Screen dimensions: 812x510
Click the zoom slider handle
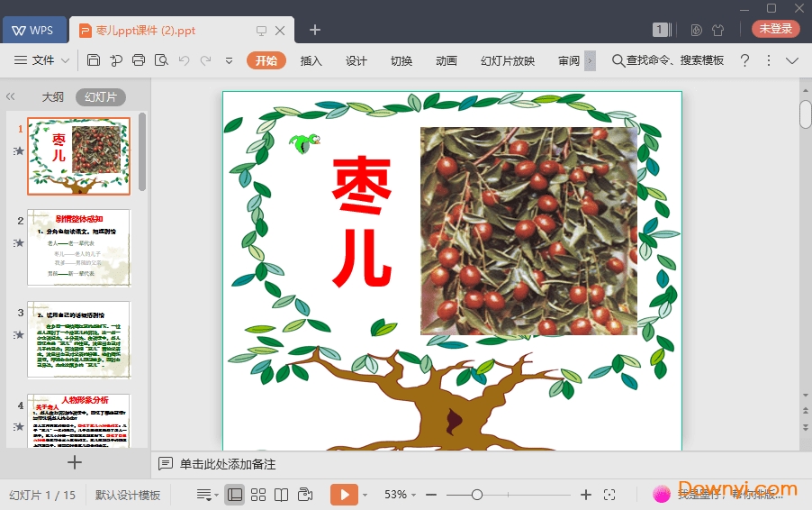coord(477,495)
